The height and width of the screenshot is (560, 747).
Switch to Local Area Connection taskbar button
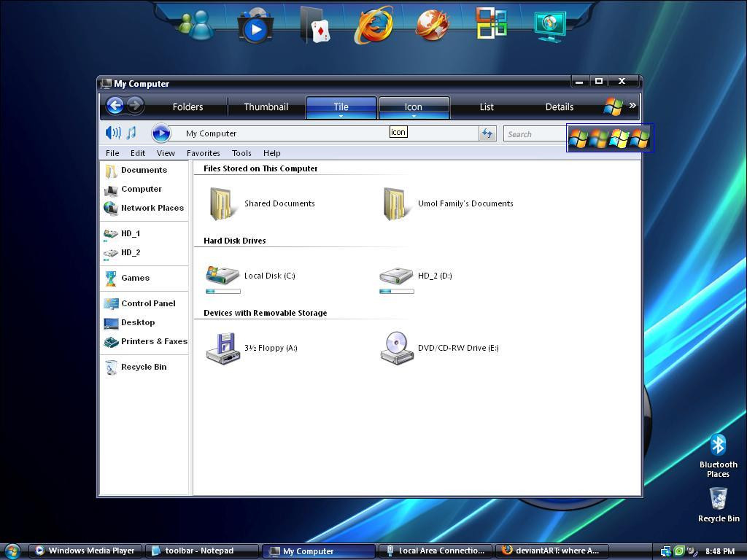[436, 551]
